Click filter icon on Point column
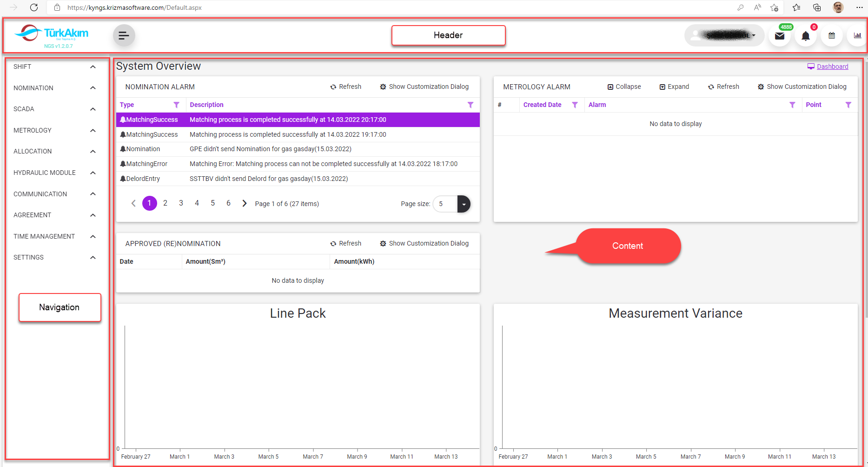Screen dimensions: 868x467 [x=848, y=105]
